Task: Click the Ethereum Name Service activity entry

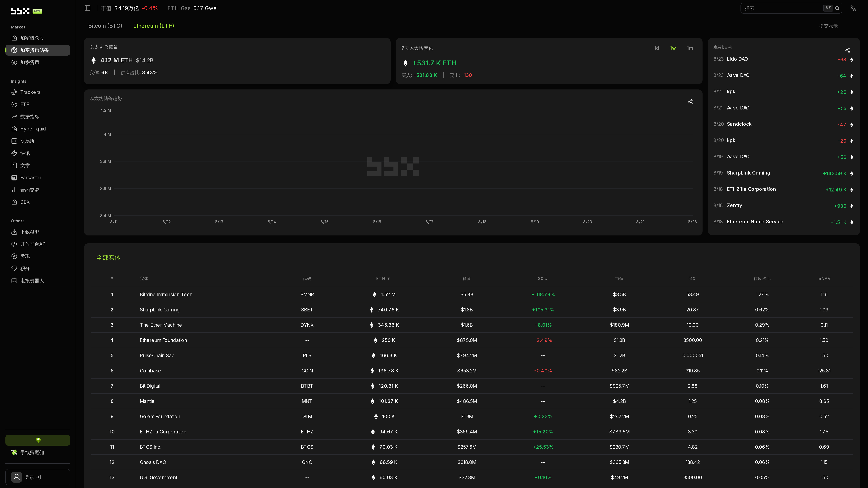Action: 784,222
